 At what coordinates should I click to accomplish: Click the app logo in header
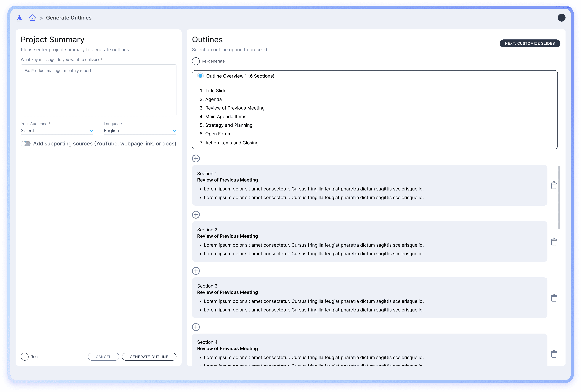pos(19,18)
